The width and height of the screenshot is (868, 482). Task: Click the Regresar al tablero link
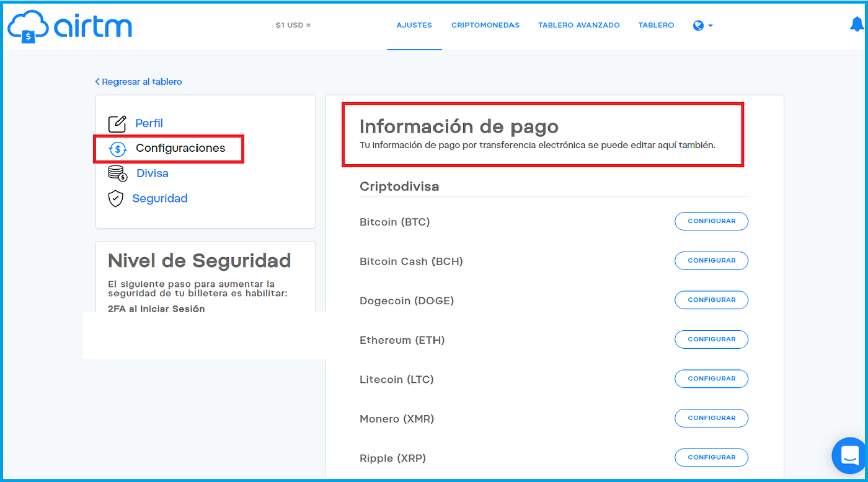138,81
